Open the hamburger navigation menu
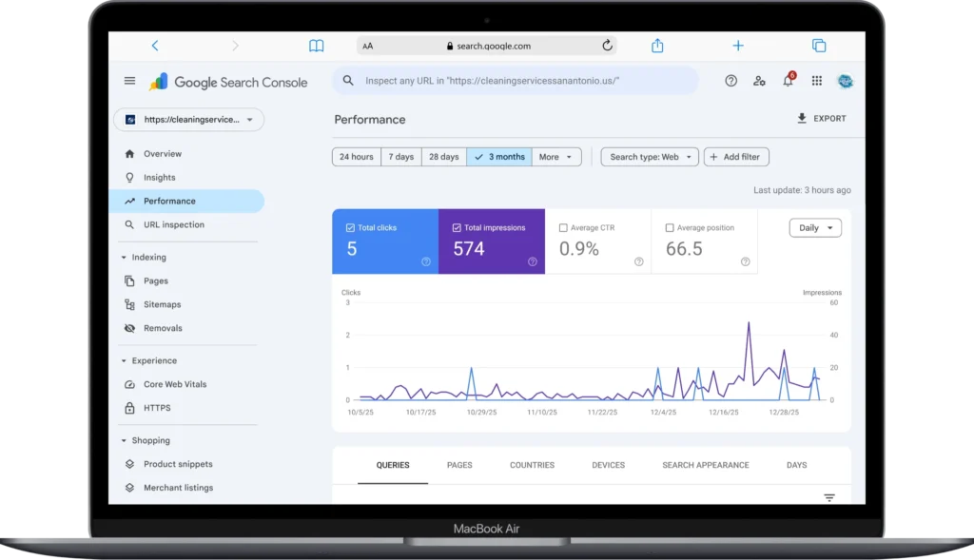 pos(129,81)
